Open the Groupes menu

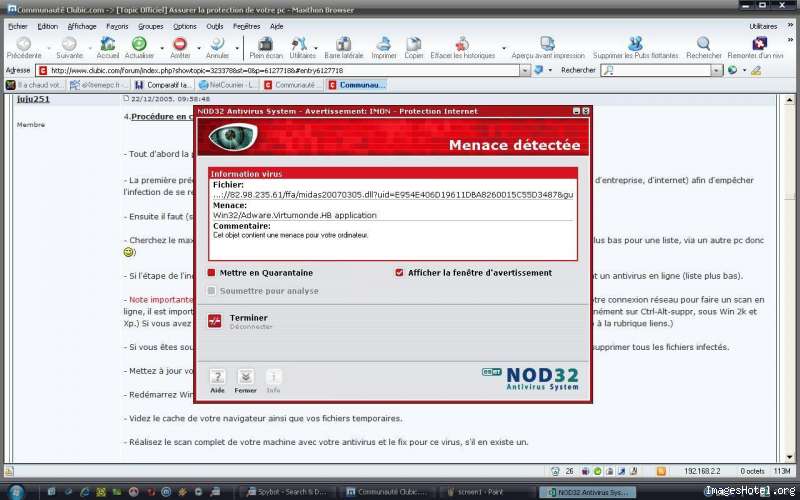[151, 26]
